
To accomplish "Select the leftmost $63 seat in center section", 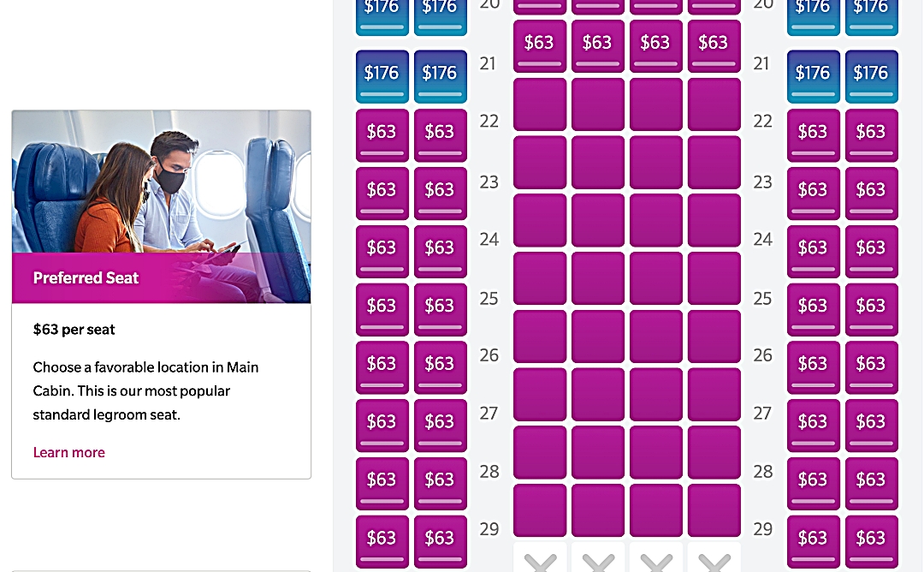I will [x=539, y=45].
